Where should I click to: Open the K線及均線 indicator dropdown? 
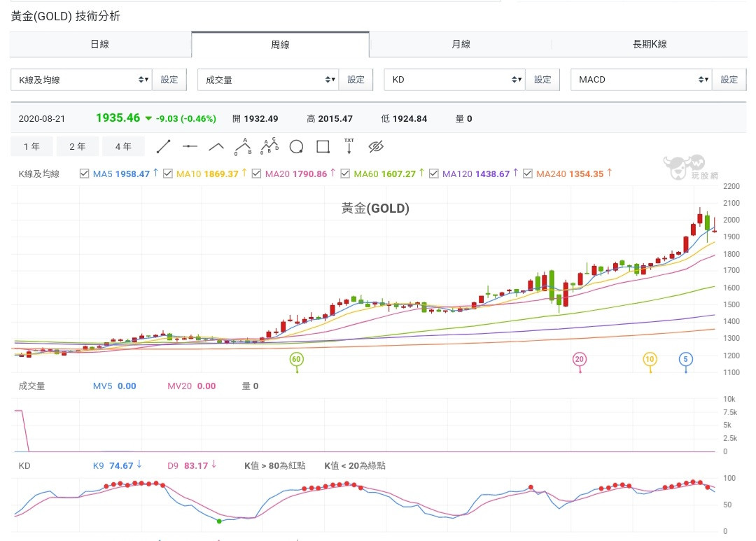(x=81, y=80)
